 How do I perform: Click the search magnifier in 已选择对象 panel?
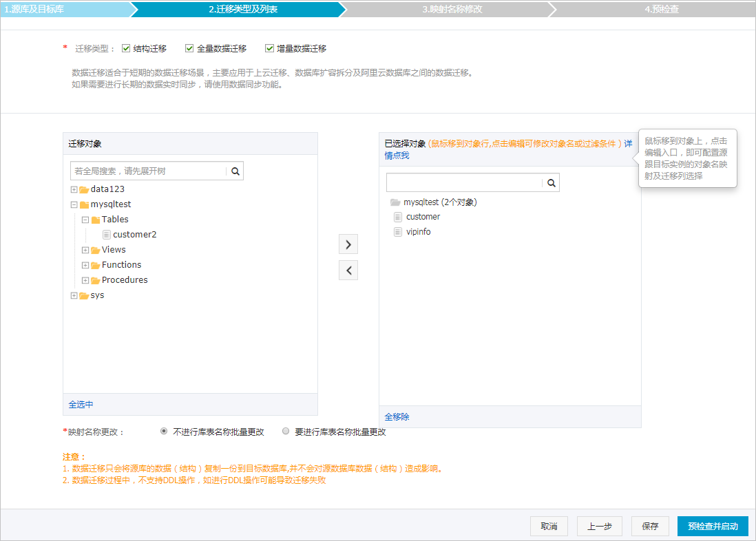551,183
